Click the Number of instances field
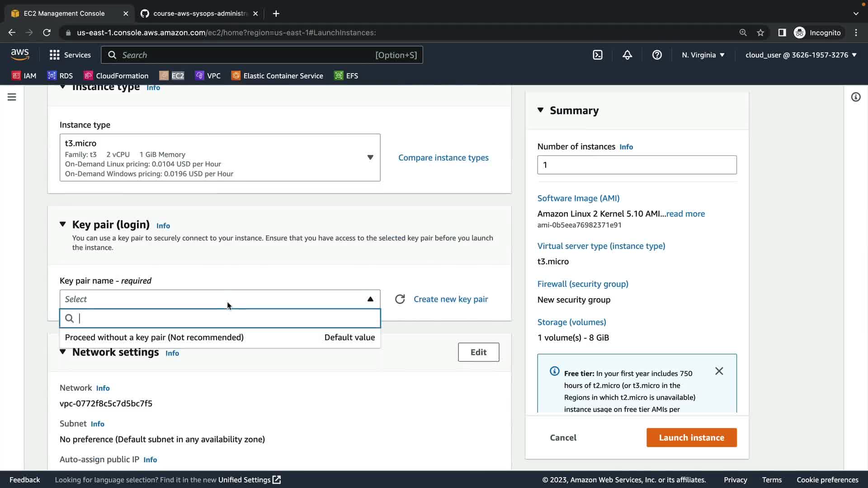Image resolution: width=868 pixels, height=488 pixels. [637, 165]
